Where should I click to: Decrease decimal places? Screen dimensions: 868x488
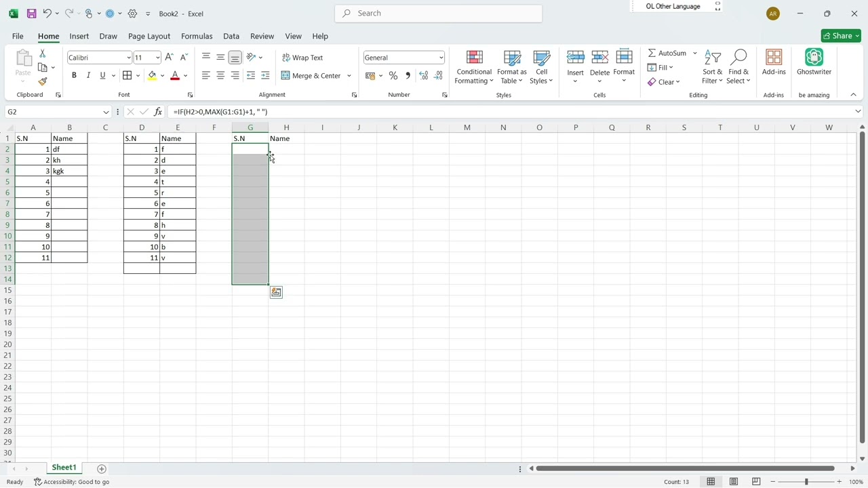[x=438, y=76]
